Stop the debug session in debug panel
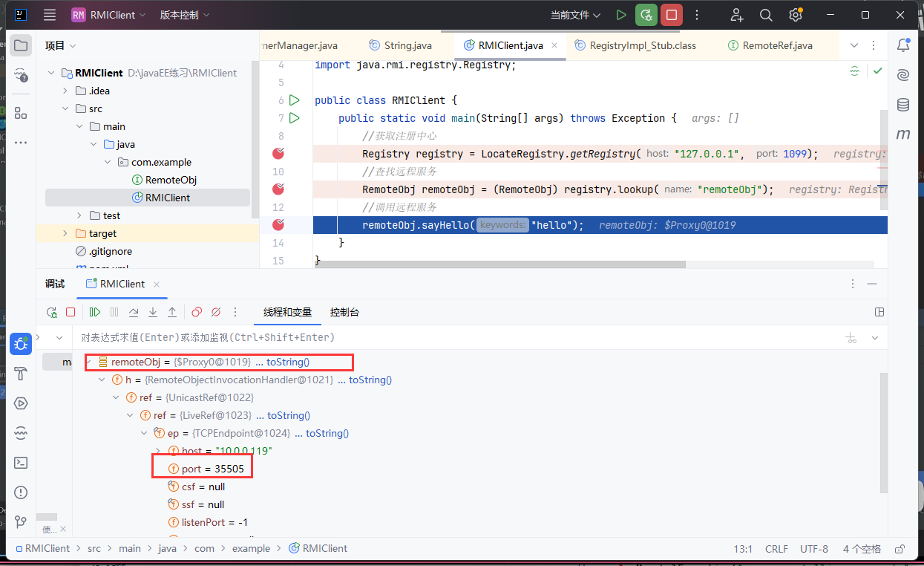 71,313
